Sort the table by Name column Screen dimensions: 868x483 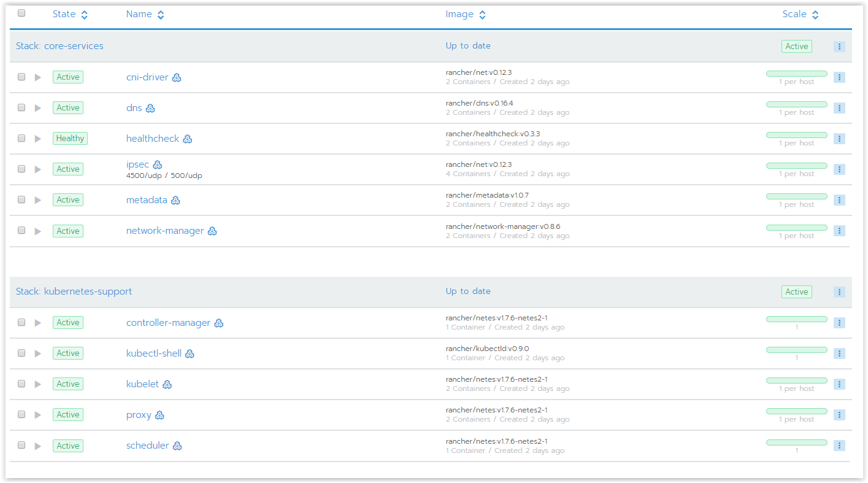coord(145,14)
